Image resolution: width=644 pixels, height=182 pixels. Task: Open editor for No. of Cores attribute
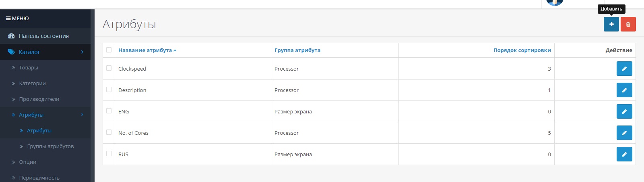[624, 133]
